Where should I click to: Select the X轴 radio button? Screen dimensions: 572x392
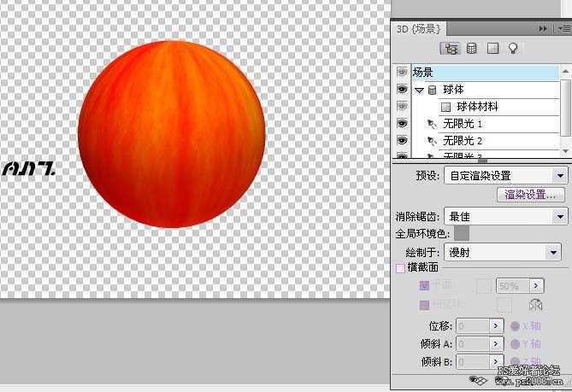pos(515,325)
